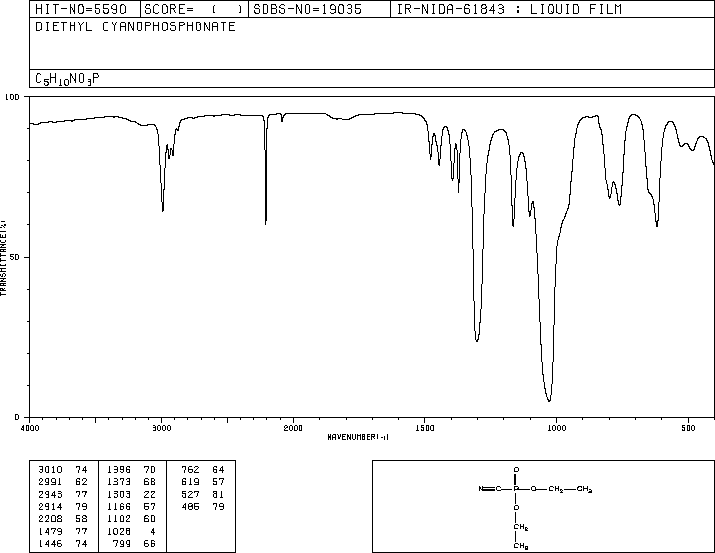The width and height of the screenshot is (715, 553).
Task: Click the 4000 wavenumber axis label
Action: point(30,428)
